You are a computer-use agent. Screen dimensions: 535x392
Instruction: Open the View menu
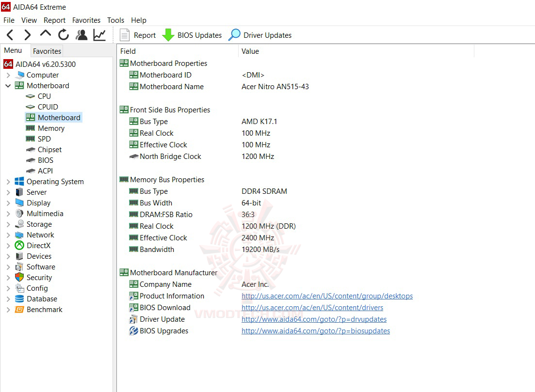(x=29, y=20)
